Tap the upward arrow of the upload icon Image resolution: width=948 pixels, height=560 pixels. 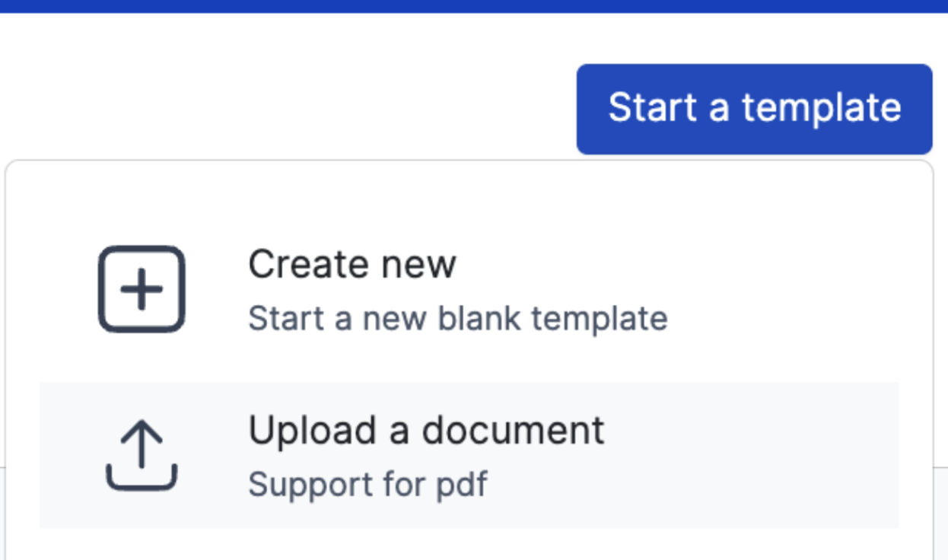[142, 444]
